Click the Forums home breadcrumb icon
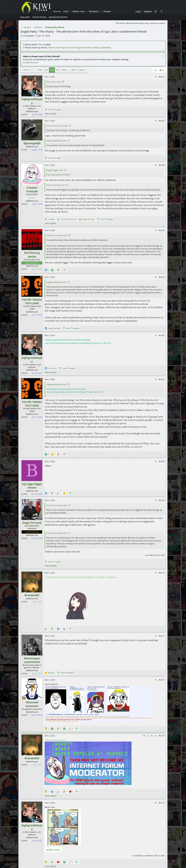This screenshot has height=868, width=186. [22, 27]
